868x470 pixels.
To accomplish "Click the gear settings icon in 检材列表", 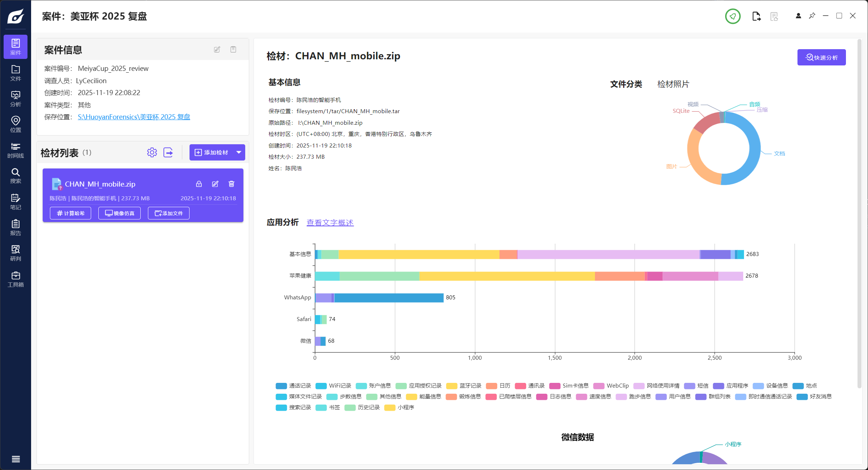I will tap(152, 153).
